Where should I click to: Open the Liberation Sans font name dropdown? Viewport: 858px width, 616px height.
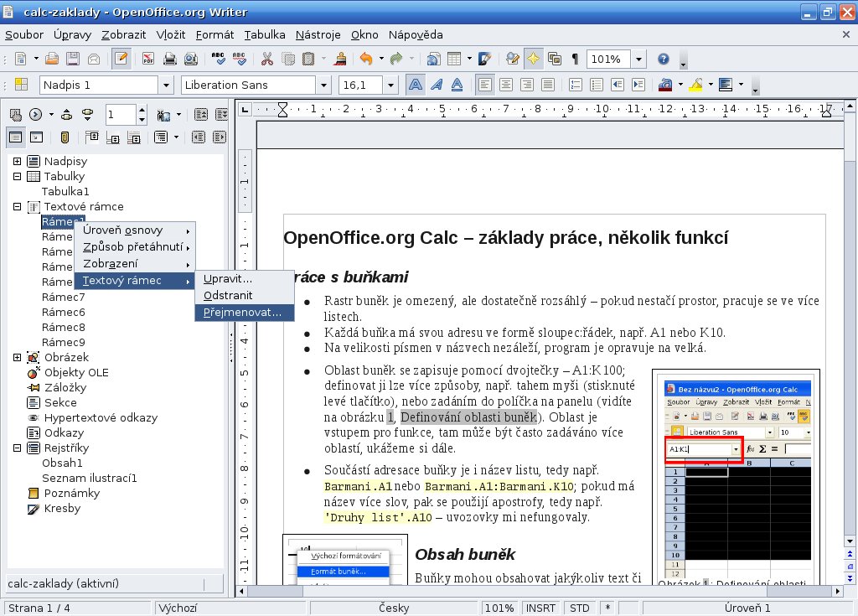(x=324, y=85)
